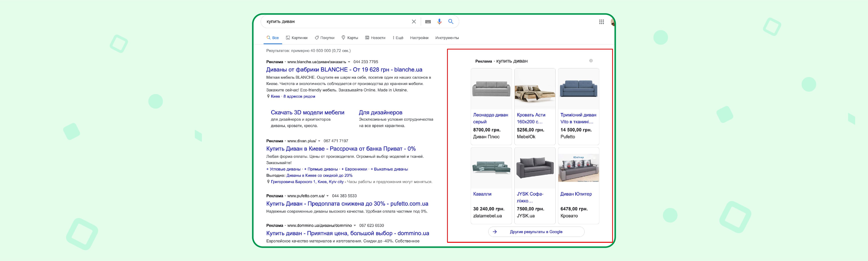
Task: Open the 8 адресов рядом link
Action: click(299, 96)
